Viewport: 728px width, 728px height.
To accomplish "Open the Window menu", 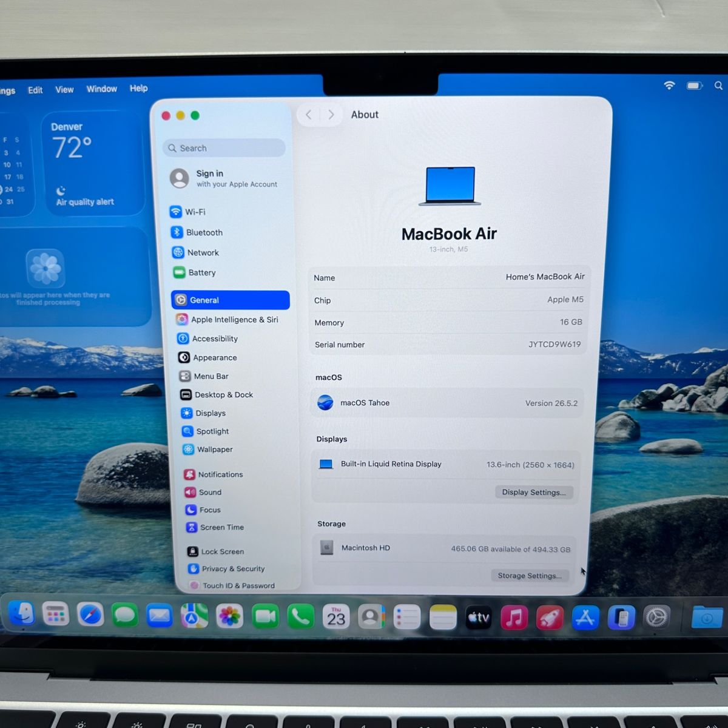I will [101, 89].
